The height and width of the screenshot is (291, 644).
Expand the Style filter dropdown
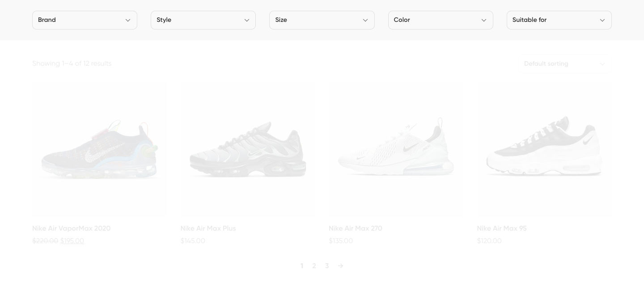click(x=203, y=20)
